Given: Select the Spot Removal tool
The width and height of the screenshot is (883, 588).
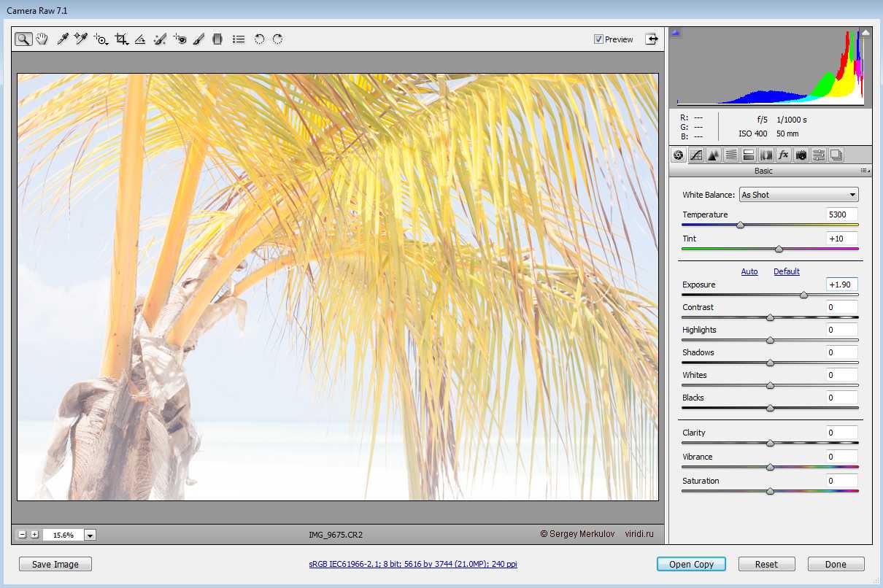Looking at the screenshot, I should click(x=161, y=39).
